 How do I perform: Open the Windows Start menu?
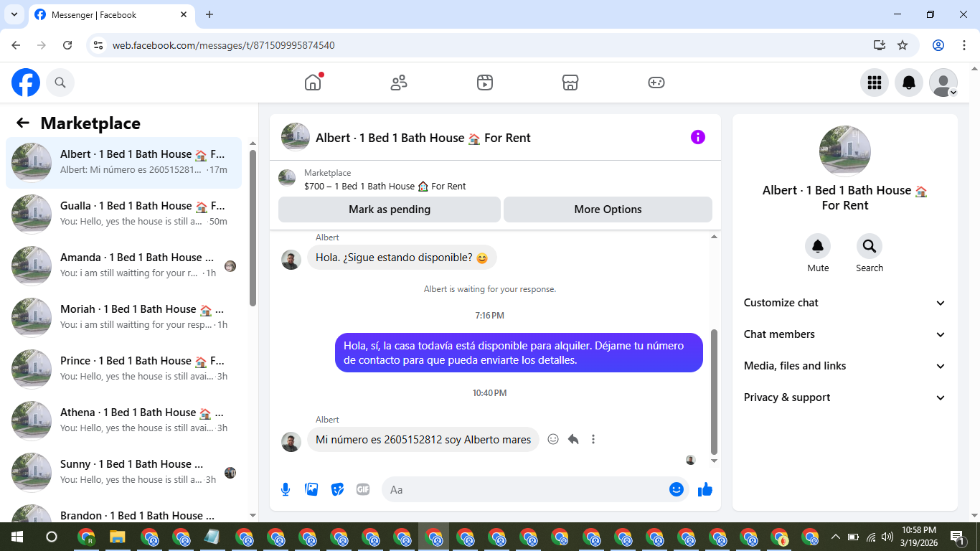tap(17, 537)
